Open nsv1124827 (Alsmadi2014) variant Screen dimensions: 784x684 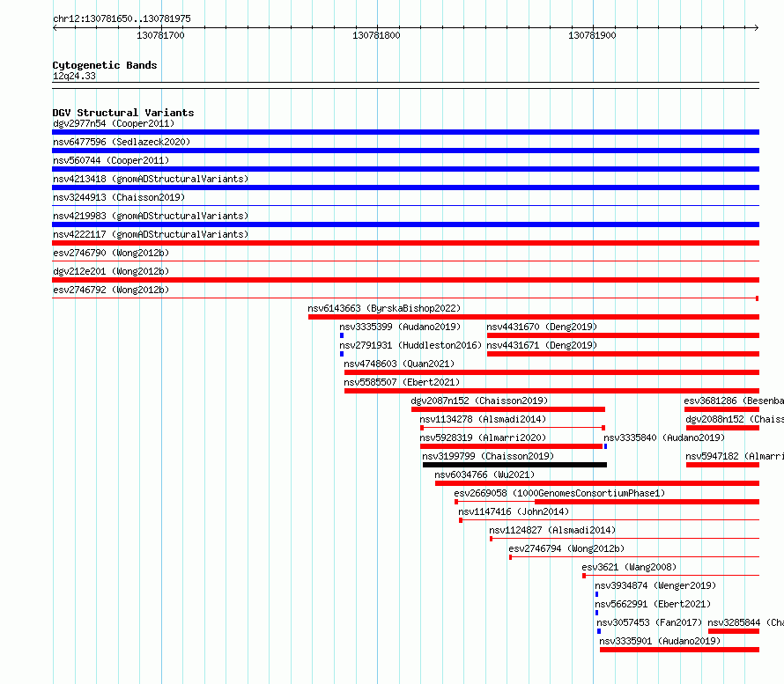click(x=552, y=530)
